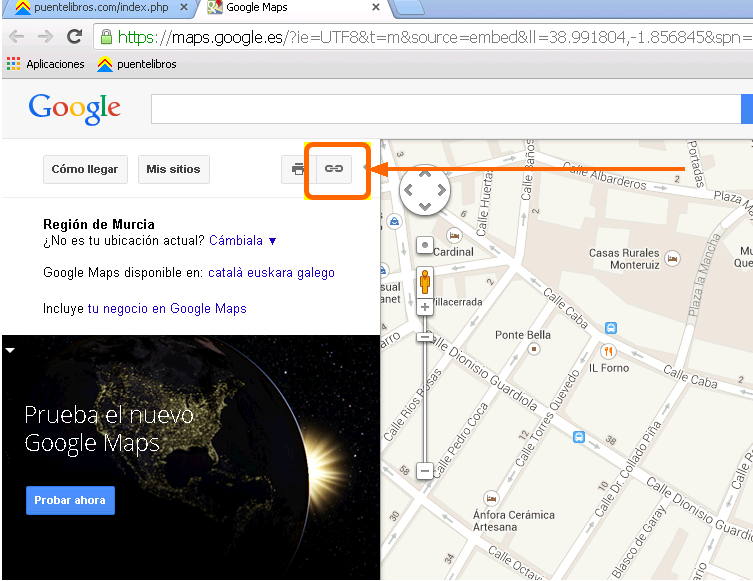Click bus stop icon on Calle Caba
This screenshot has width=753, height=581.
610,328
